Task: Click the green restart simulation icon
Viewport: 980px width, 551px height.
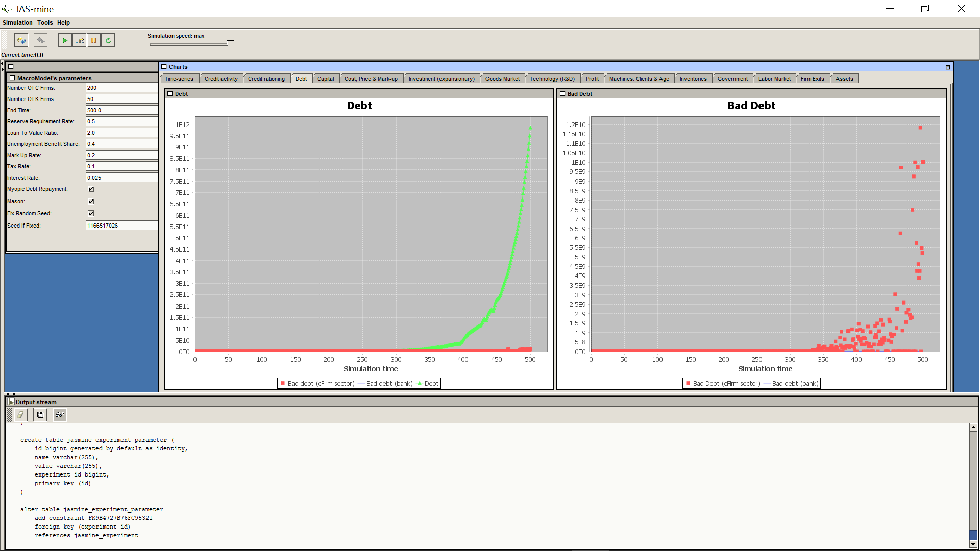Action: click(108, 40)
